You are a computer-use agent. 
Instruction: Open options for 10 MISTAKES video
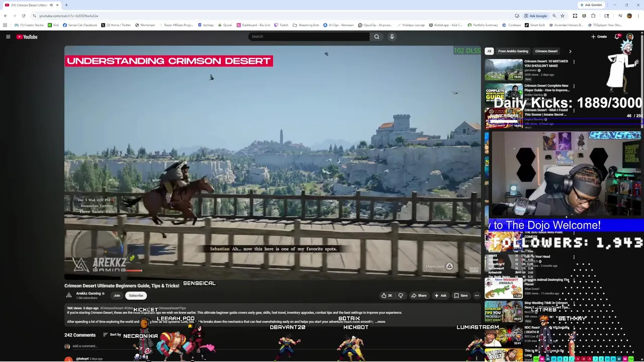coord(574,62)
